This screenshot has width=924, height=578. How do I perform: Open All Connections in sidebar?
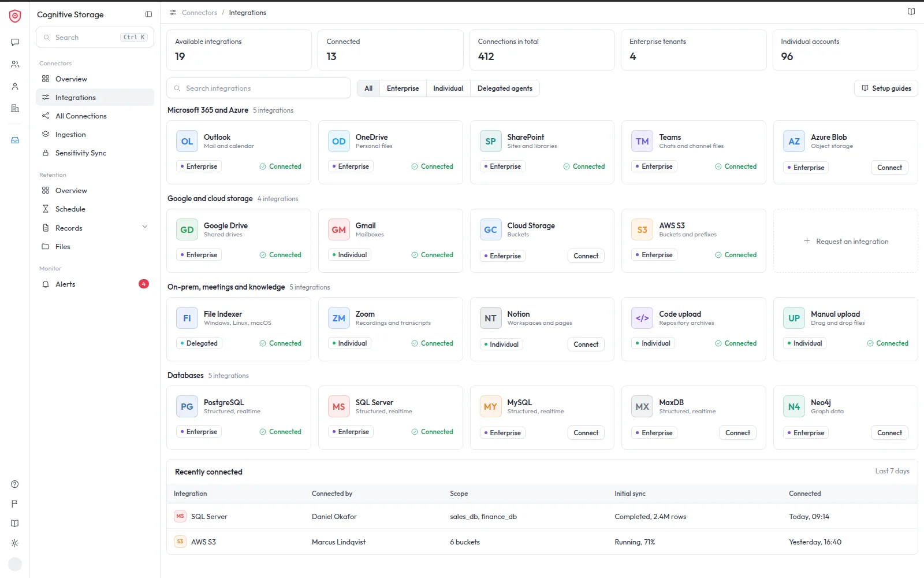tap(95, 116)
